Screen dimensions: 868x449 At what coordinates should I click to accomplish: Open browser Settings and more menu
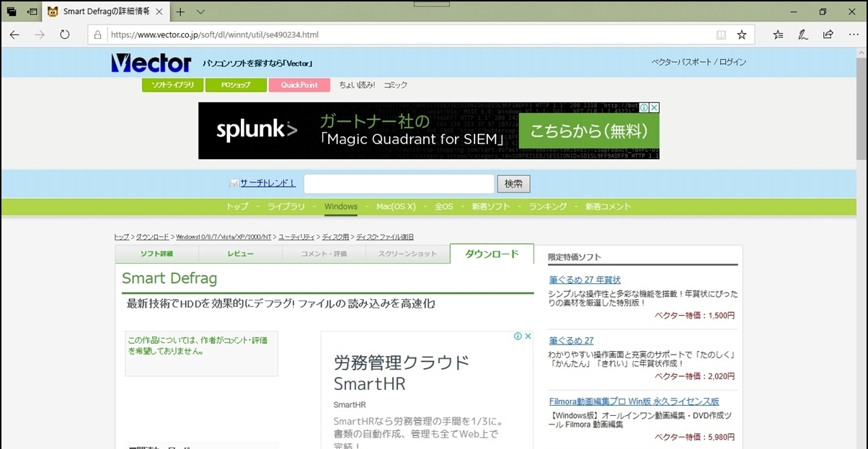click(853, 35)
